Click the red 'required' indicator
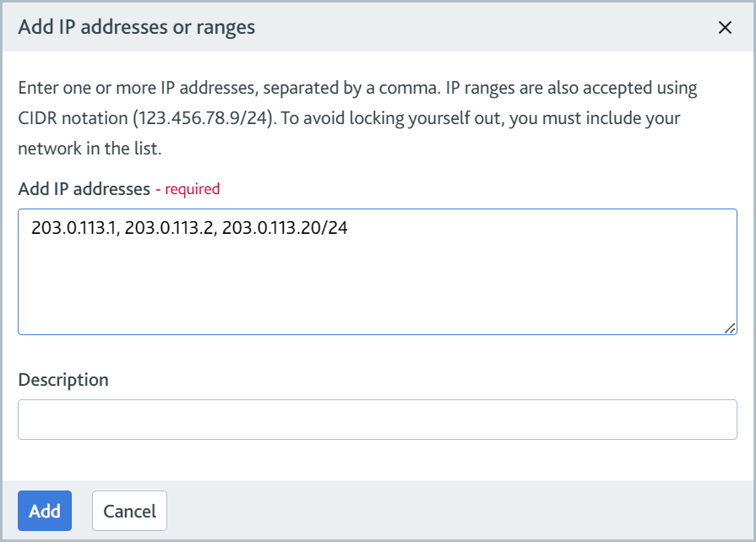This screenshot has width=756, height=542. coord(192,189)
